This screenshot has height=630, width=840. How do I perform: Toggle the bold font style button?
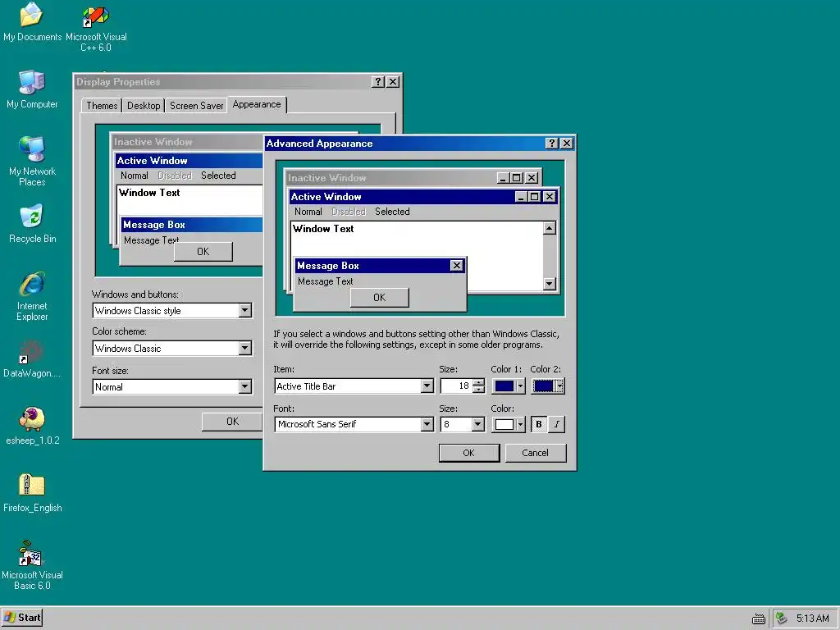point(539,424)
